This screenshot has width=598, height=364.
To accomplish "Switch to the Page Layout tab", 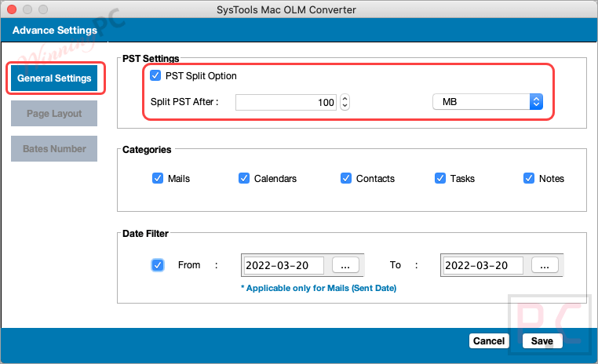I will pyautogui.click(x=54, y=113).
